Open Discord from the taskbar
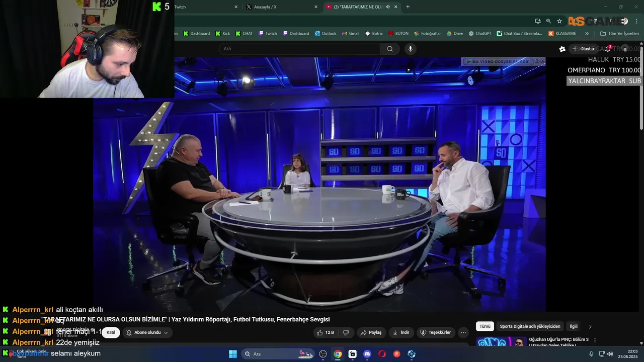Viewport: 644px width, 362px height. pos(367,354)
